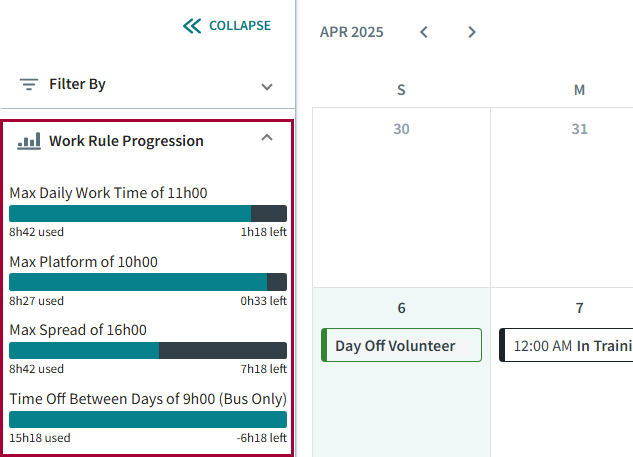Select March 30 calendar cell
This screenshot has width=633, height=457.
point(401,200)
